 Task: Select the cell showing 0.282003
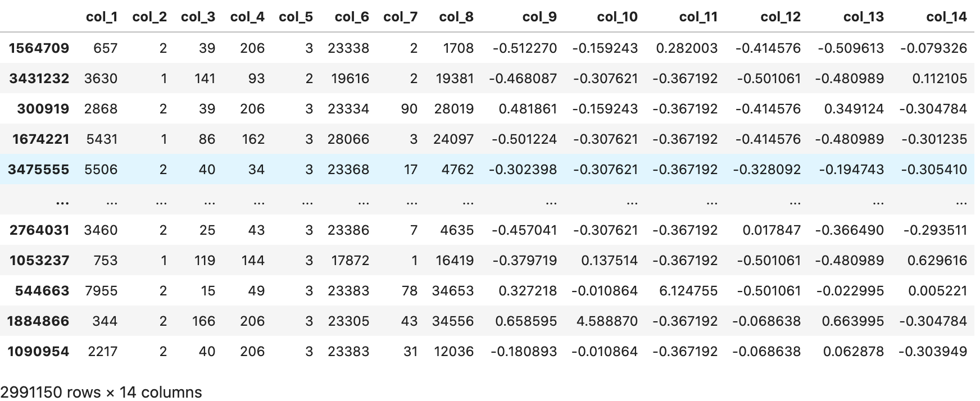pos(687,48)
